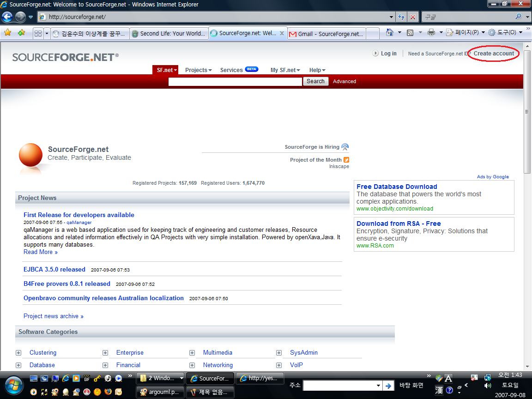Click the Create account link

point(494,53)
